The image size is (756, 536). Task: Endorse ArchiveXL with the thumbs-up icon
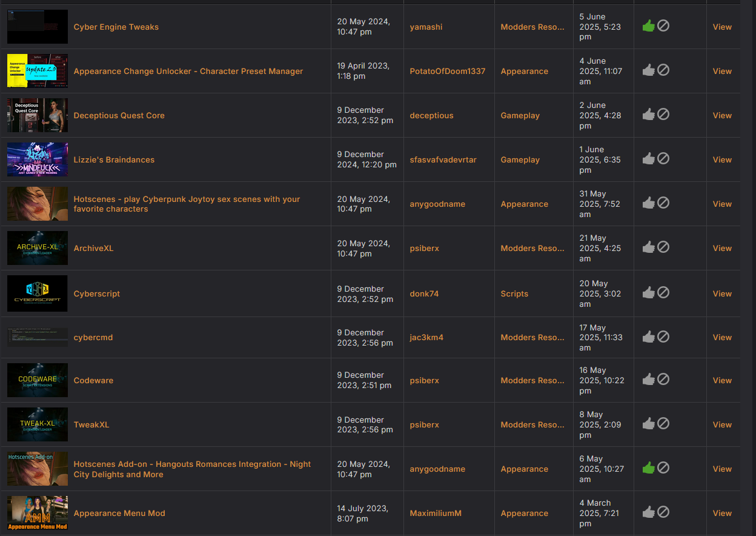click(649, 247)
